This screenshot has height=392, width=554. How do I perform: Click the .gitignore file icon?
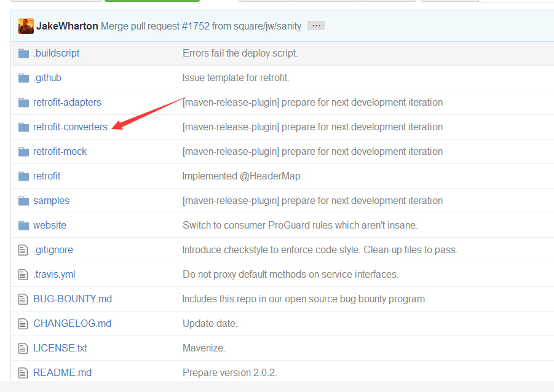pos(23,250)
